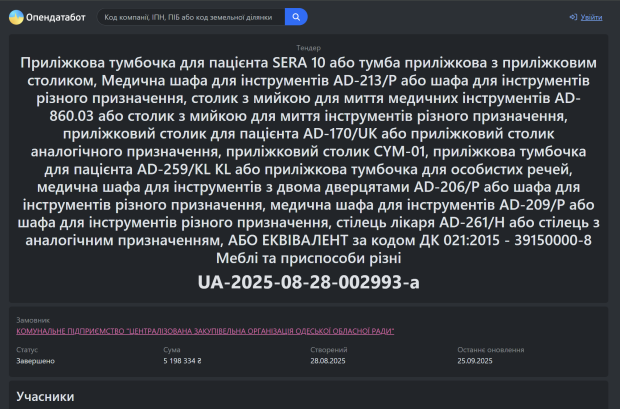Viewport: 620px width, 409px height.
Task: Click the Створений field label
Action: pos(327,350)
